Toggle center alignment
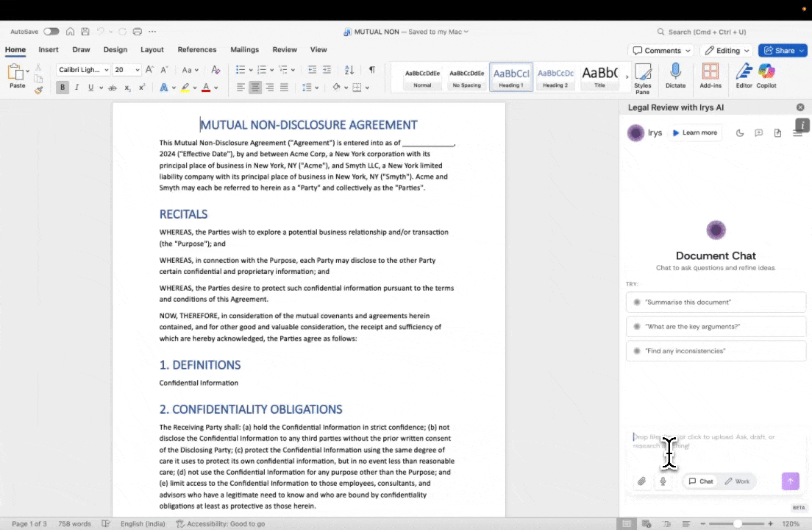Screen dimensions: 812x530 coord(254,88)
